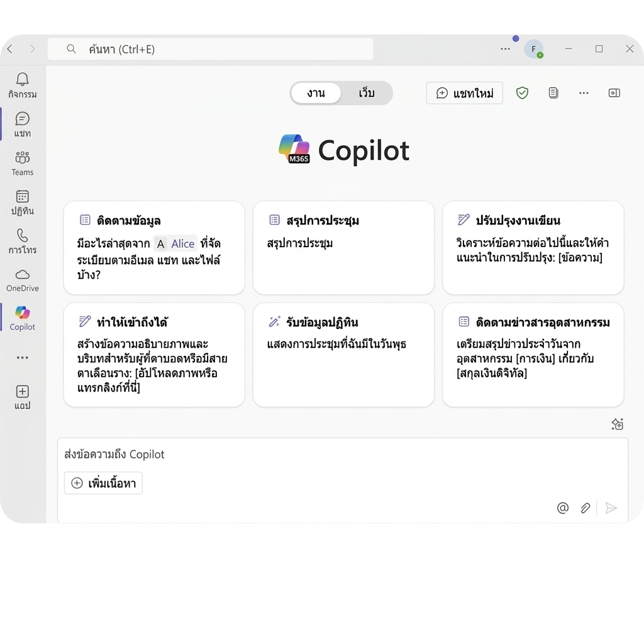Open the notebook/pages document icon
The image size is (644, 644).
coord(553,93)
